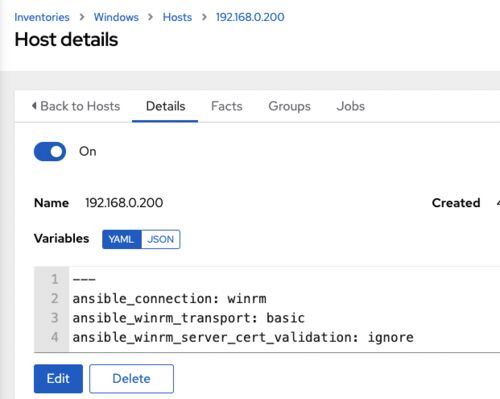Select YAML variables format
Viewport: 500px width, 399px height.
tap(122, 239)
